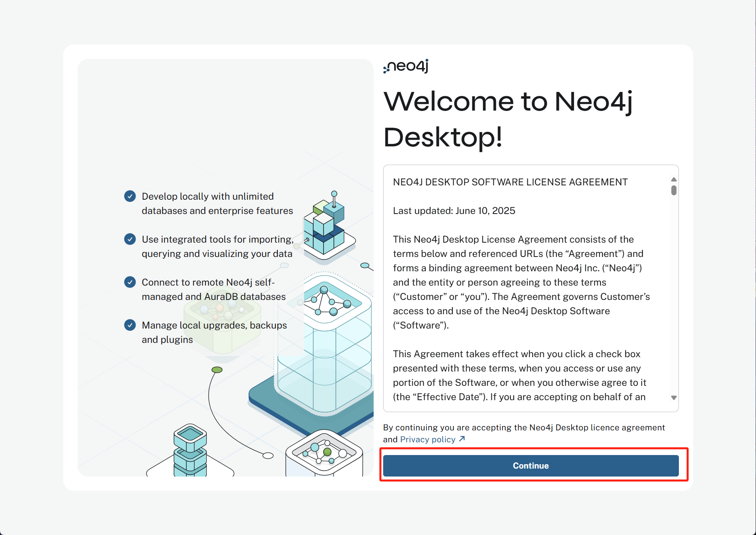
Task: Click the license scrollbar up arrow
Action: click(674, 179)
